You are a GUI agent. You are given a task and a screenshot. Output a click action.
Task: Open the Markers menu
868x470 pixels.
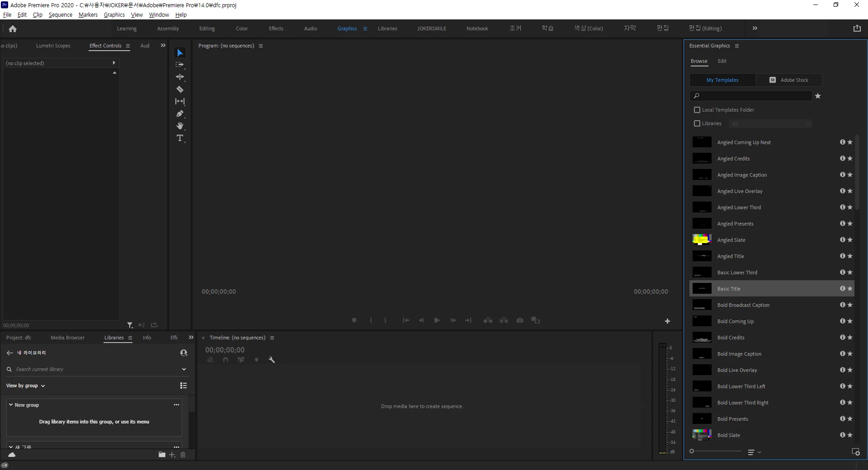click(x=88, y=14)
